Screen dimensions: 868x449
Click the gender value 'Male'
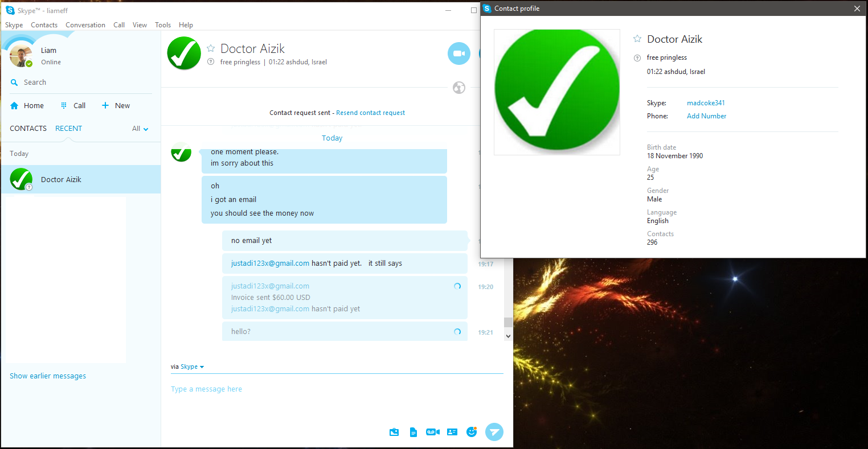pyautogui.click(x=654, y=199)
